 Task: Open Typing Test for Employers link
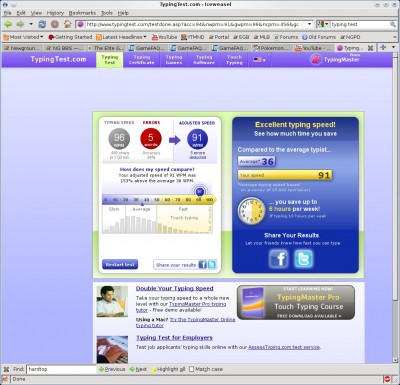point(174,338)
